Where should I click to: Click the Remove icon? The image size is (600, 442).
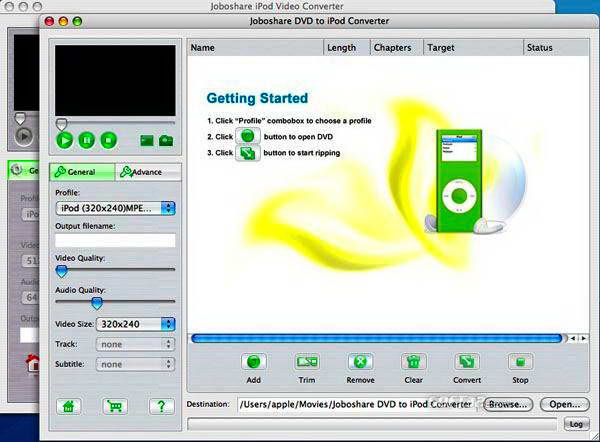click(x=360, y=362)
